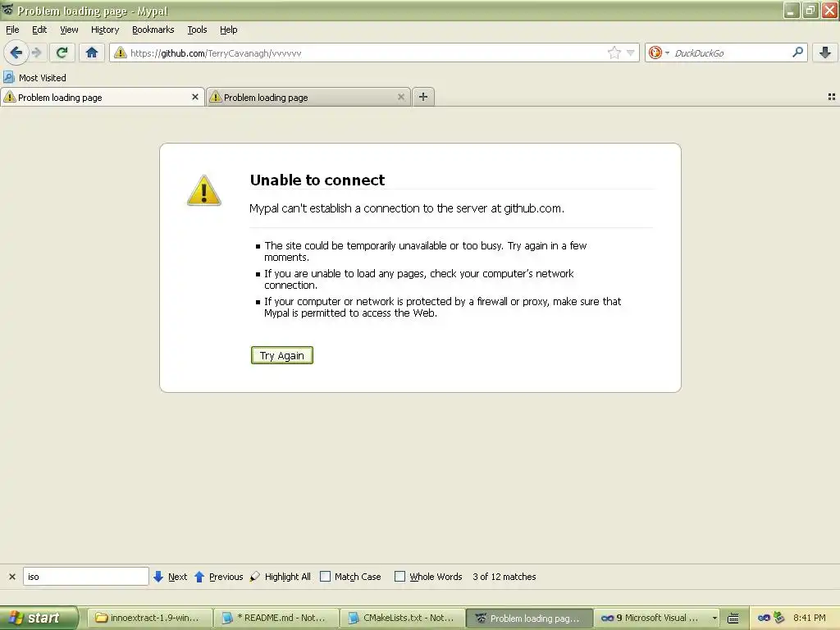
Task: Show the tab groups grid icon
Action: click(x=832, y=97)
